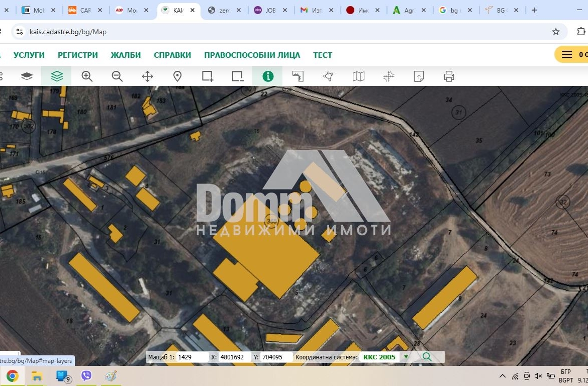588x386 pixels.
Task: Choose the remove-from-selection rectangle tool
Action: 237,76
